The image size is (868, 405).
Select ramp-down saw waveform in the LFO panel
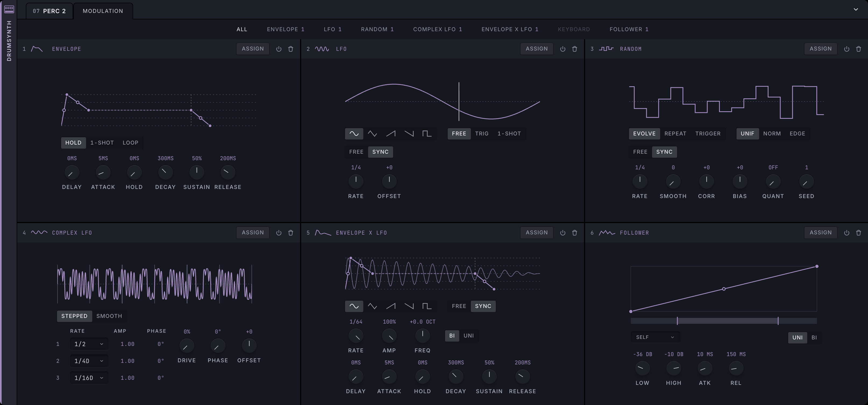[409, 134]
